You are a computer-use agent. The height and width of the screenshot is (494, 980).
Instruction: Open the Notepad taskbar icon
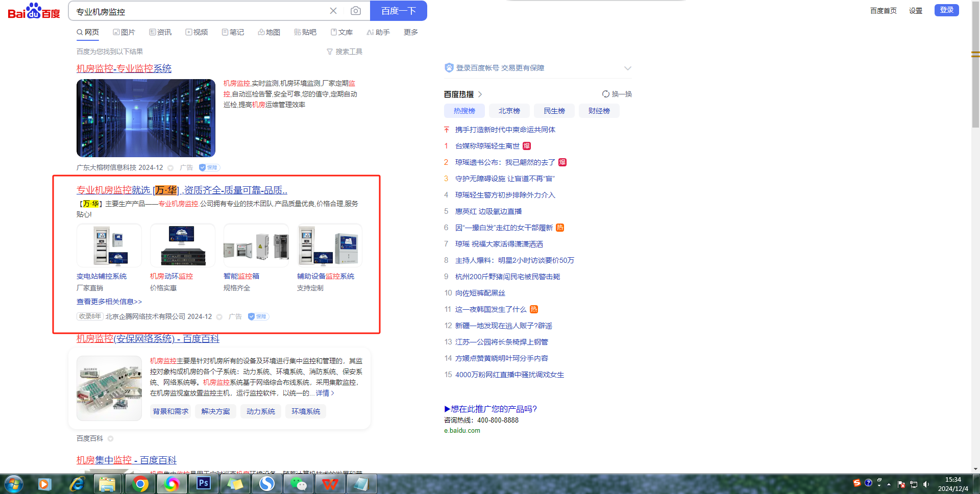click(361, 484)
